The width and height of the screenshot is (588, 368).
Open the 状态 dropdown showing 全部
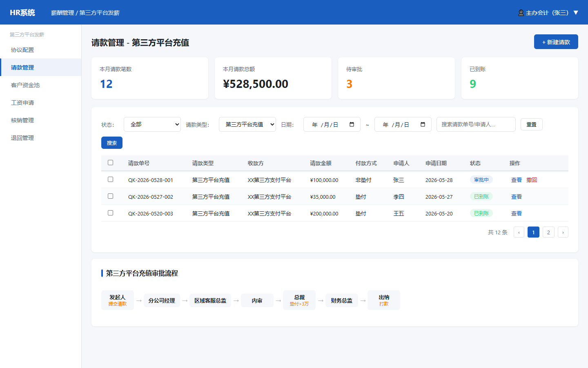click(152, 124)
